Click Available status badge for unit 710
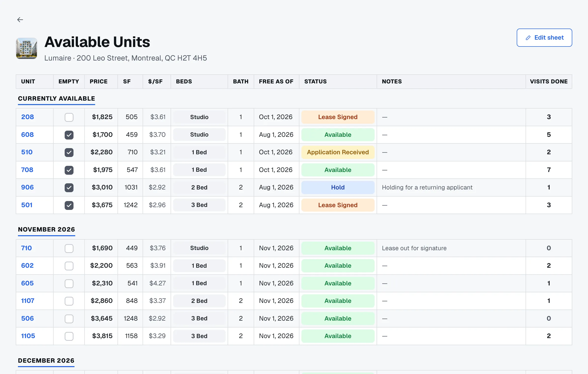The height and width of the screenshot is (374, 588). coord(338,248)
